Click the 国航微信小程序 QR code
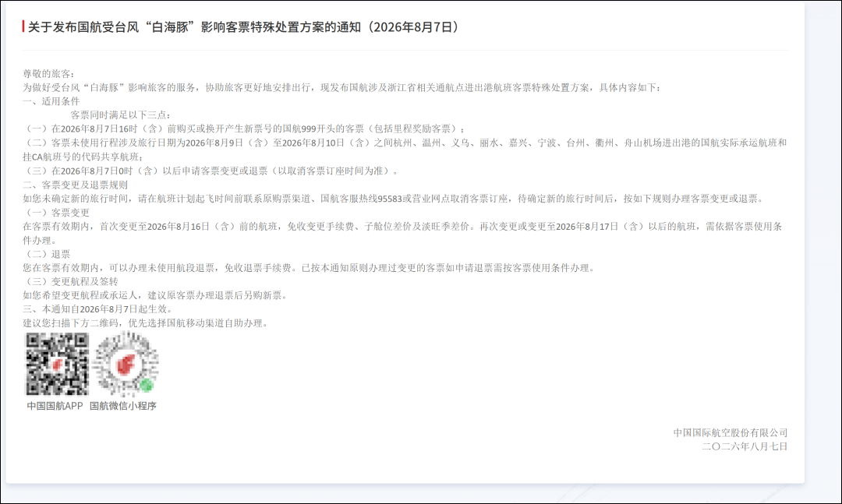Image resolution: width=842 pixels, height=504 pixels. [126, 364]
